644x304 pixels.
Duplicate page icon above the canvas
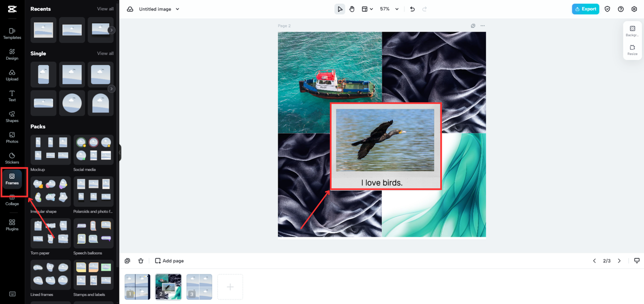pos(473,26)
